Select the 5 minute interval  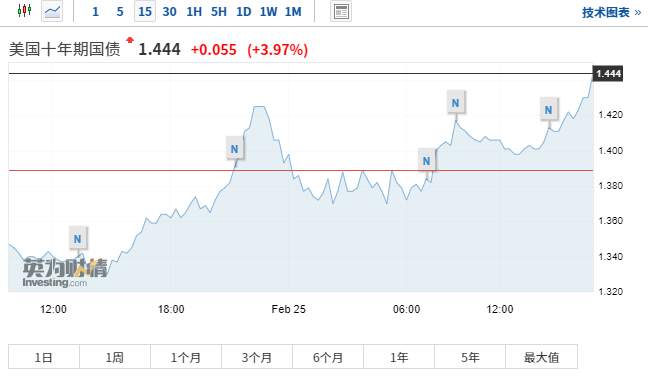pos(120,12)
